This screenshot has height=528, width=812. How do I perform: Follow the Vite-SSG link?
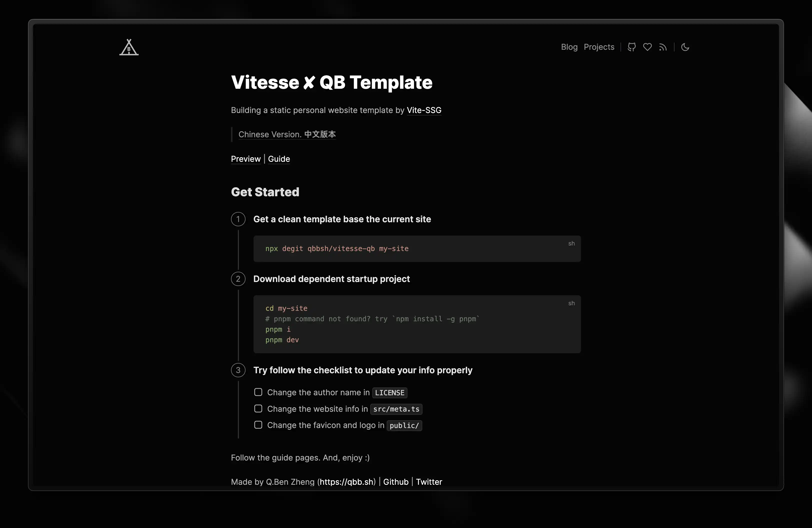point(424,110)
